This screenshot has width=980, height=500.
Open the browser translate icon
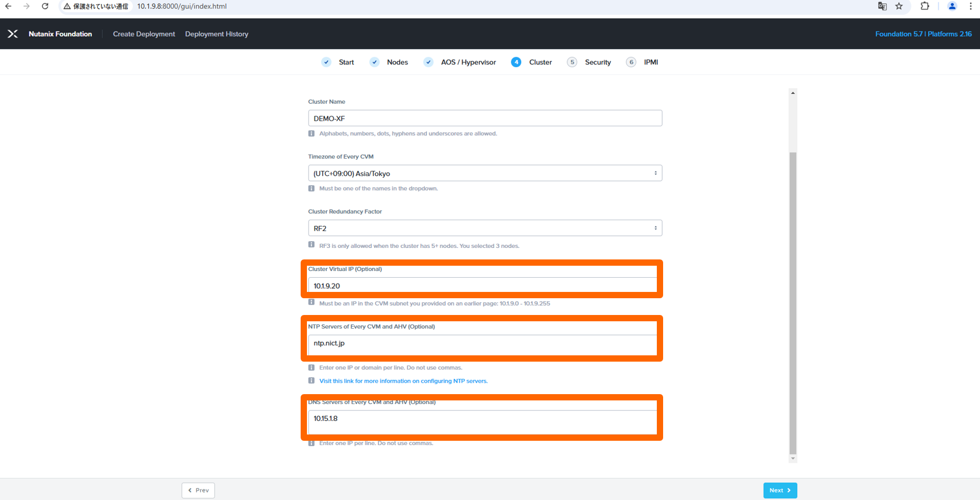tap(882, 6)
